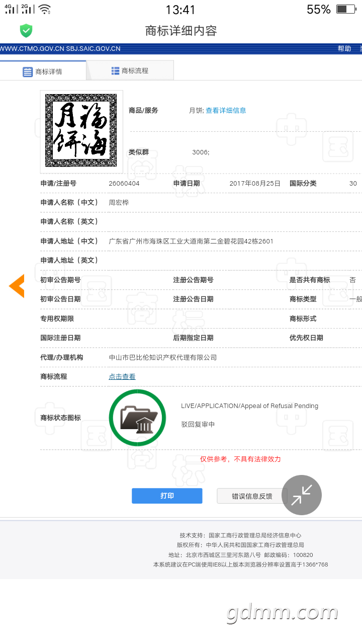Viewport: 362px width, 644px height.
Task: Select applicant name 周宏桦
Action: point(119,202)
